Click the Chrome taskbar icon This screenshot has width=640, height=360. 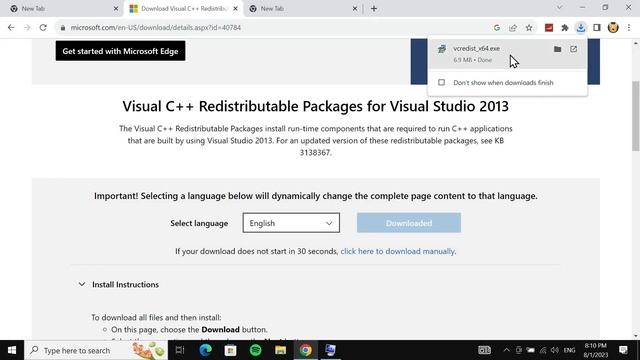coord(305,350)
